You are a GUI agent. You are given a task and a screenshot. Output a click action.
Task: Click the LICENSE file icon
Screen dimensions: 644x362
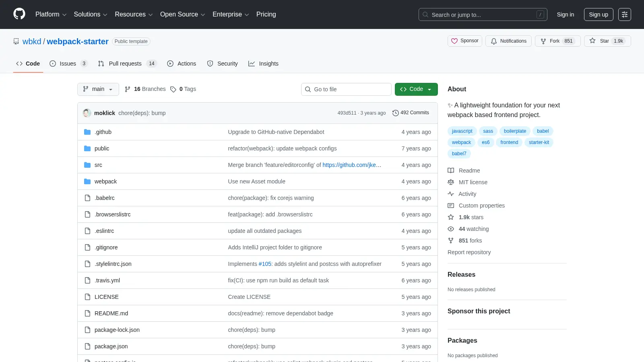(87, 297)
